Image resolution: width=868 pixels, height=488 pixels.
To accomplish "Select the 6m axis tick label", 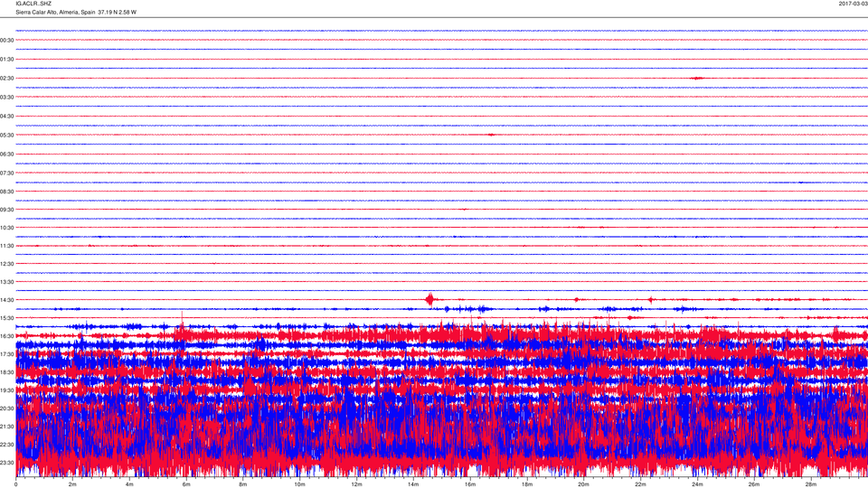I will pos(186,484).
